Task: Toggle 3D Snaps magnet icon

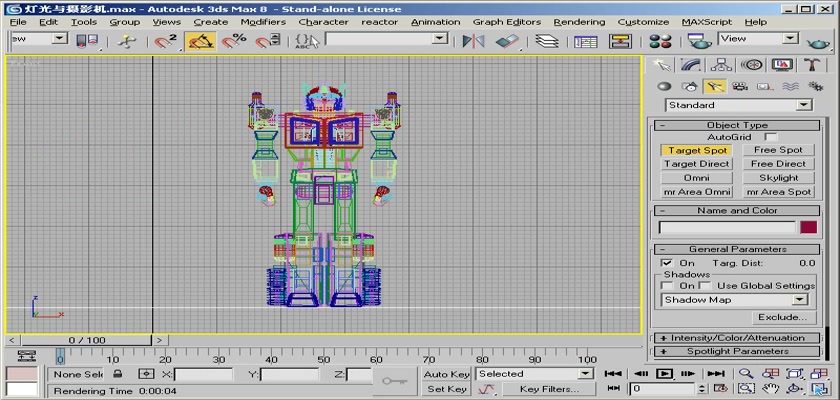Action: pyautogui.click(x=166, y=41)
